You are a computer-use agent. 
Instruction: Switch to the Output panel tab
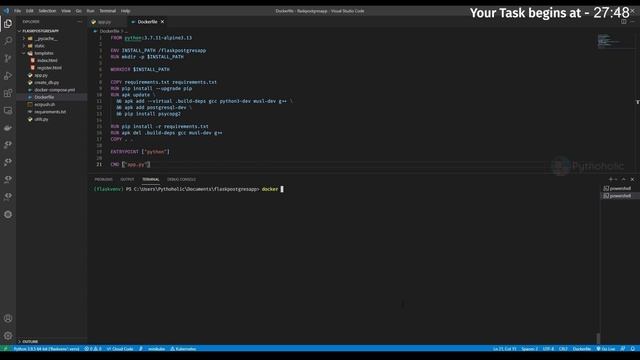(127, 179)
